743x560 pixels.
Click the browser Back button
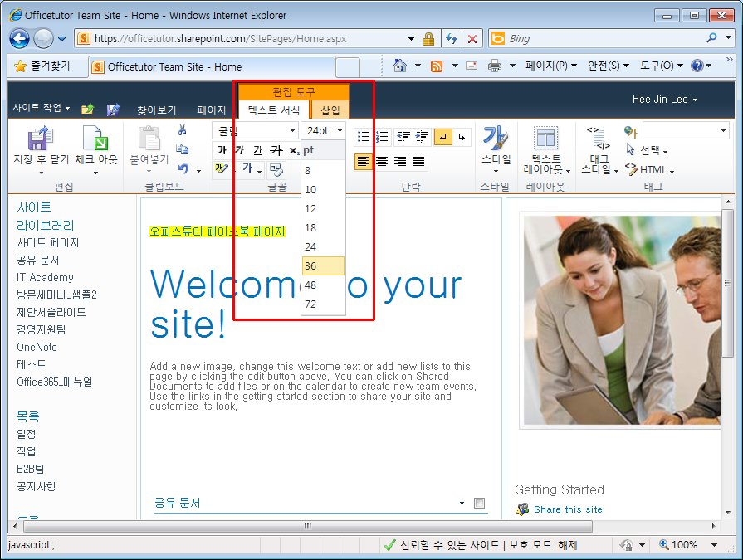point(19,39)
